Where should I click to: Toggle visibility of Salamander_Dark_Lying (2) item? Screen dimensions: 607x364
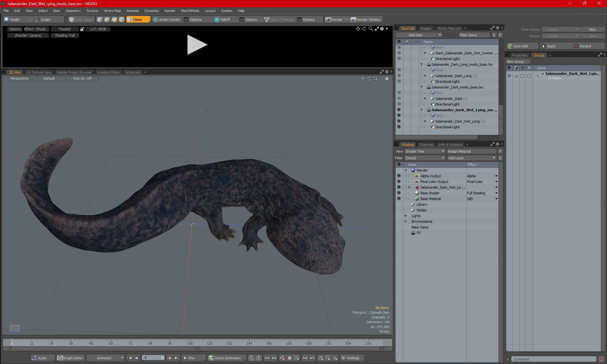pos(399,76)
